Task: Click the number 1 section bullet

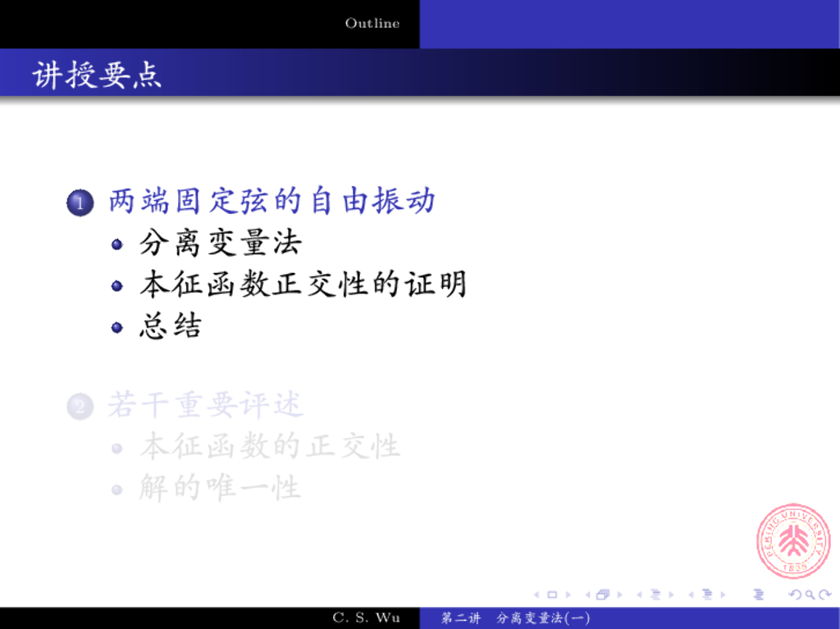Action: pyautogui.click(x=80, y=203)
